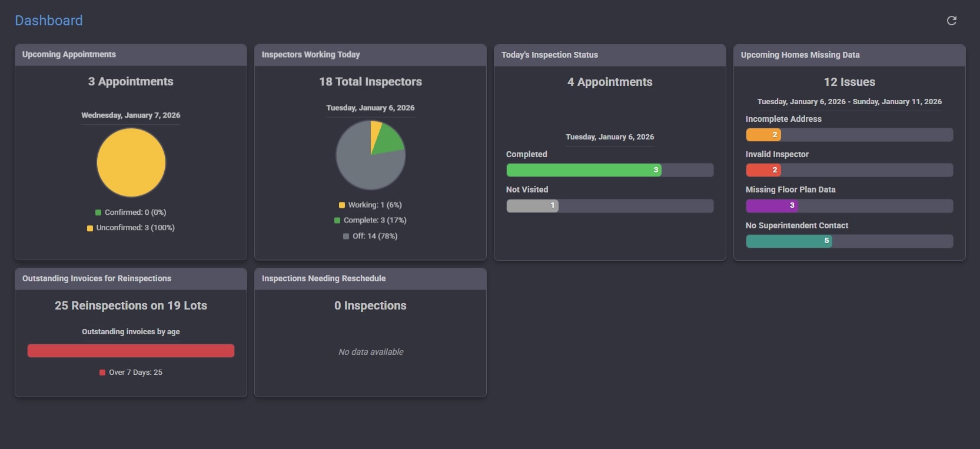
Task: Click the red Over 7 Days legend square
Action: (102, 372)
